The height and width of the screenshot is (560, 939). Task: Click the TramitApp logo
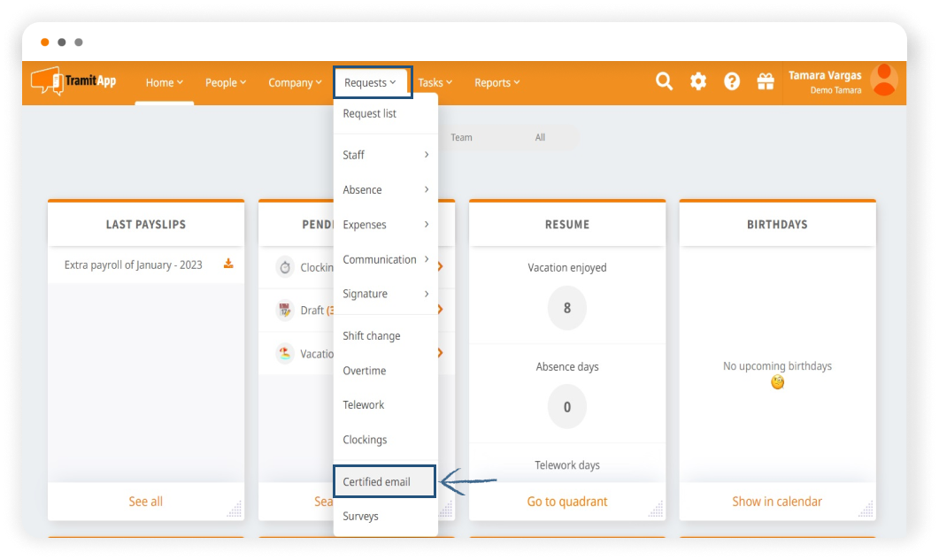(73, 81)
